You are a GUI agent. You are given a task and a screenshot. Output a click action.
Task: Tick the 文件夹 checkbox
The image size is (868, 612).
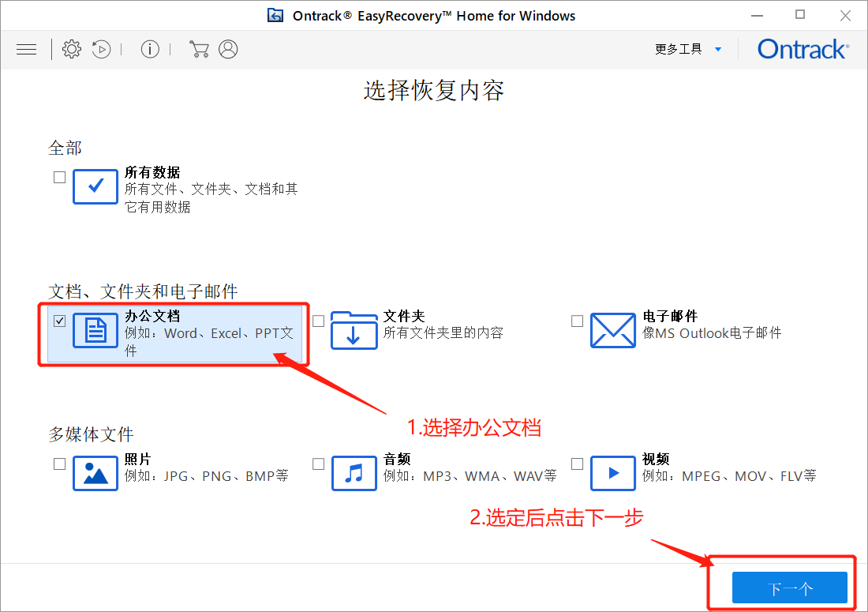click(318, 321)
